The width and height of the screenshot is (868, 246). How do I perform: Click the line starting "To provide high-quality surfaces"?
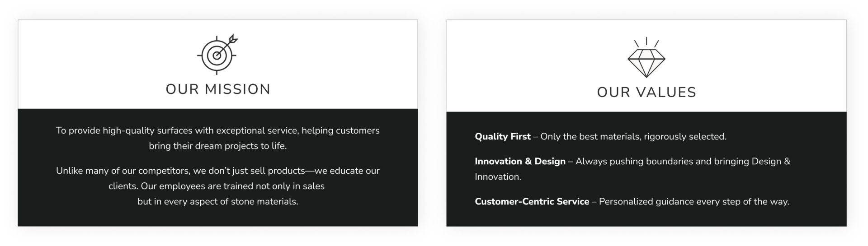click(217, 130)
